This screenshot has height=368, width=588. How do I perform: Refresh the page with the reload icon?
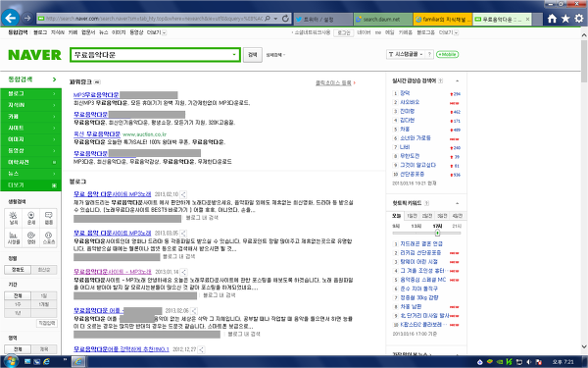285,18
